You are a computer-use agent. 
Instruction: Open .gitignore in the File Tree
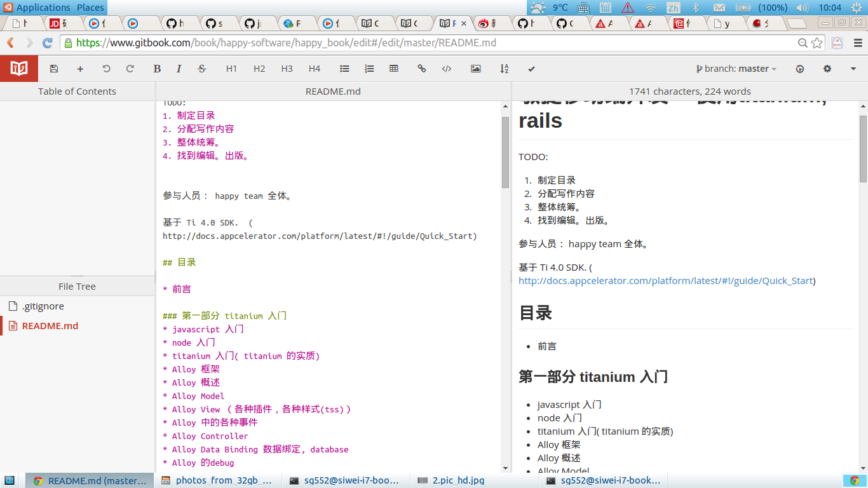click(x=43, y=306)
